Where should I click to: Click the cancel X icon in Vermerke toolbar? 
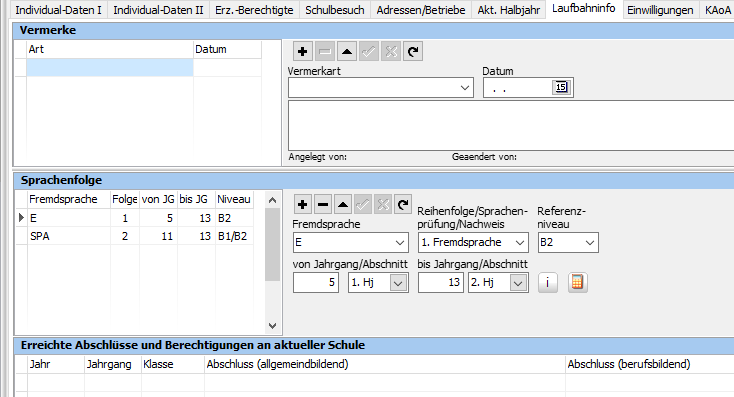tap(391, 51)
